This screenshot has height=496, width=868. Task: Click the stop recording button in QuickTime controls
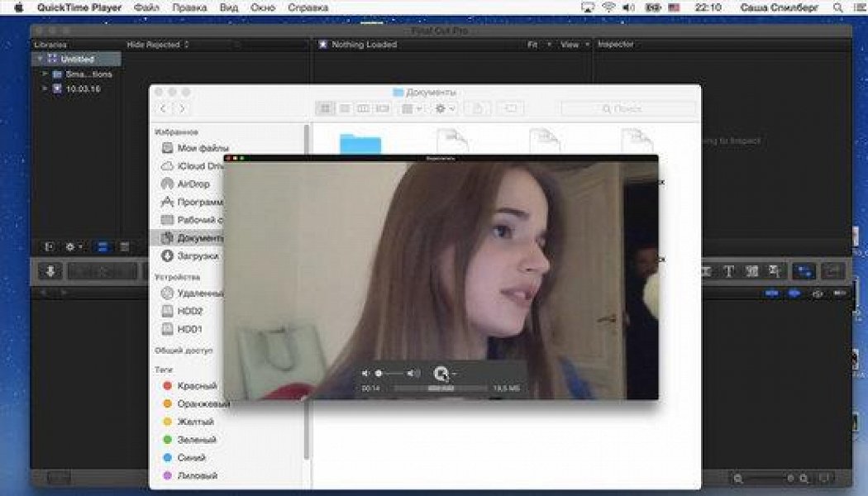[441, 374]
